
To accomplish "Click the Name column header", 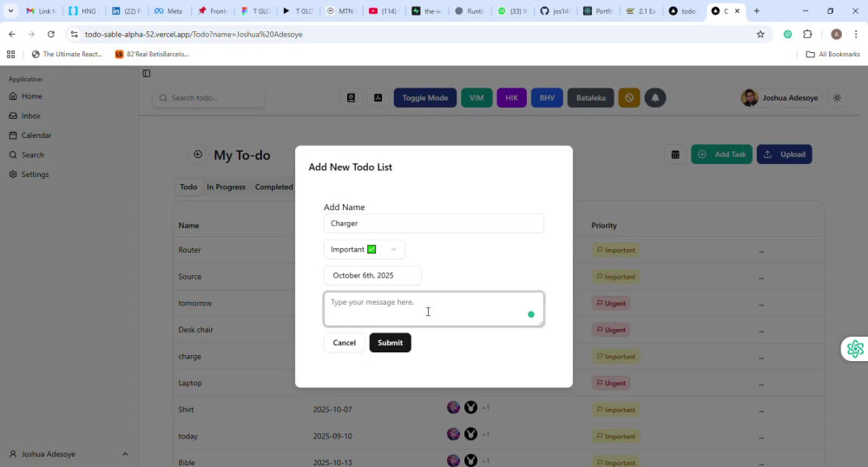I will [x=188, y=226].
